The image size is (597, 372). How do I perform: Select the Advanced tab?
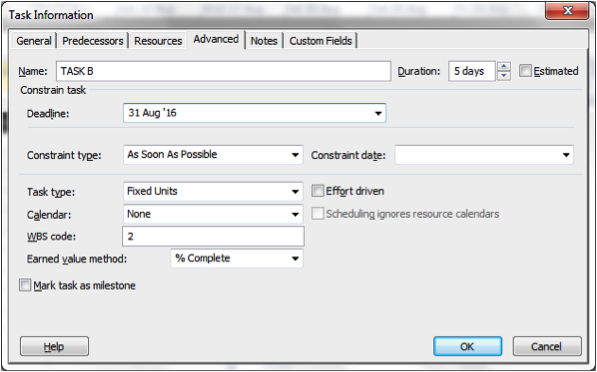[216, 39]
